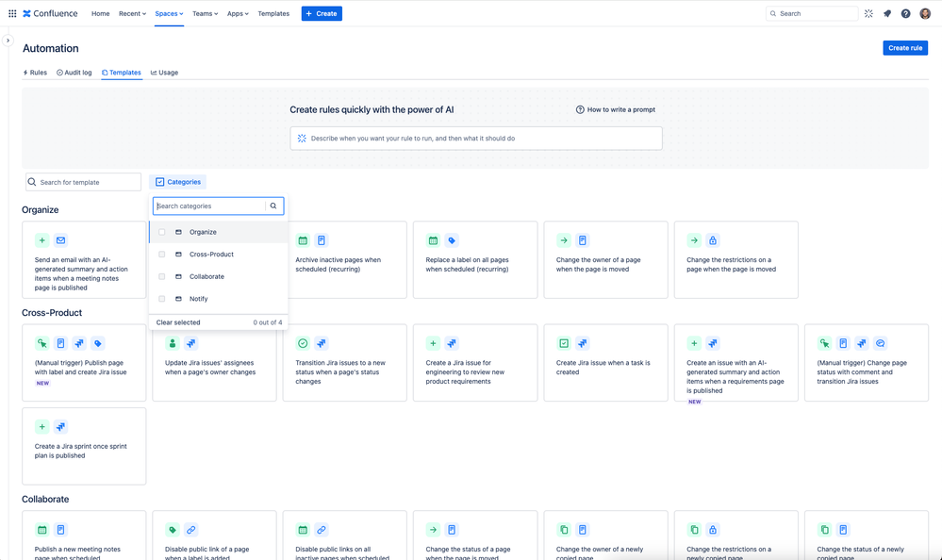Switch to the Usage tab
942x560 pixels.
click(164, 73)
